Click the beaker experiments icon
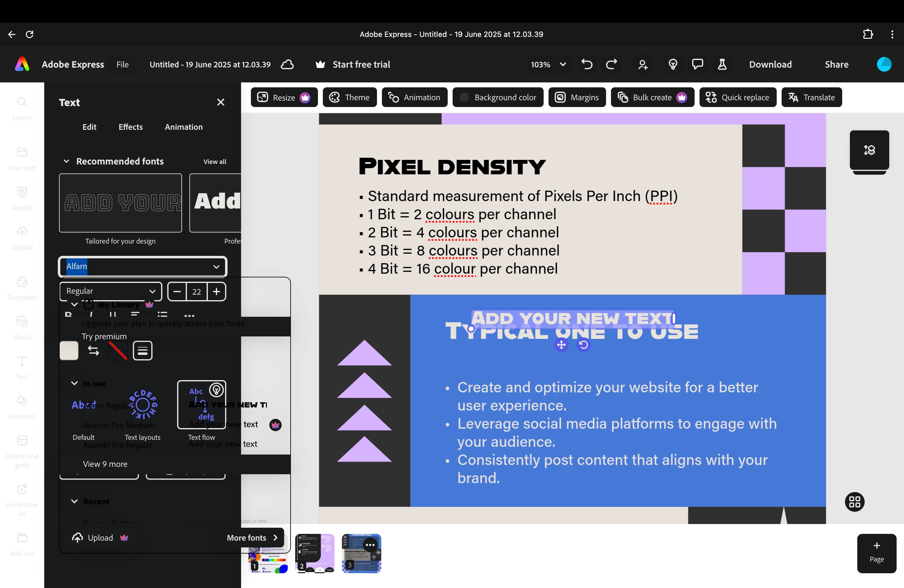The width and height of the screenshot is (904, 588). coord(722,65)
